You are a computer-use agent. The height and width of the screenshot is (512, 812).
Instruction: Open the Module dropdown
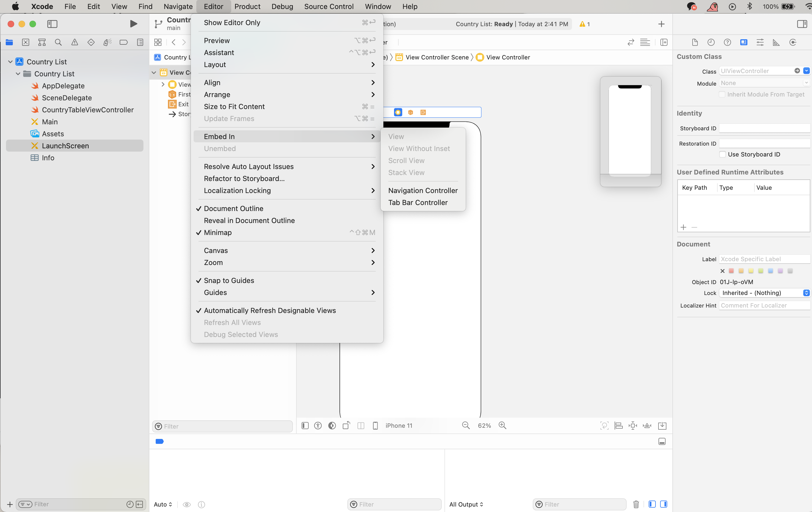coord(806,83)
